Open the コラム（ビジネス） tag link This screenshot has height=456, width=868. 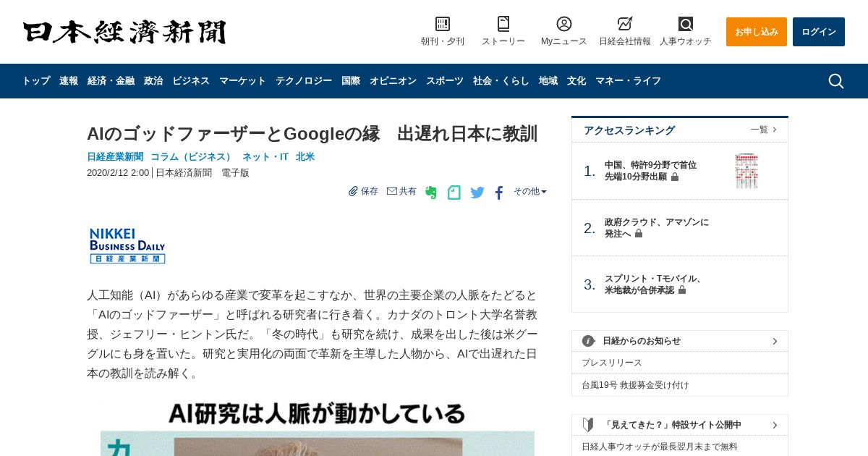[x=192, y=156]
